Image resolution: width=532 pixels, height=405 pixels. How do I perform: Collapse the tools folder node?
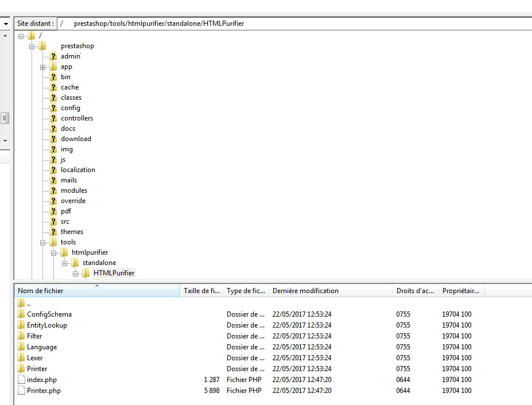click(x=42, y=243)
